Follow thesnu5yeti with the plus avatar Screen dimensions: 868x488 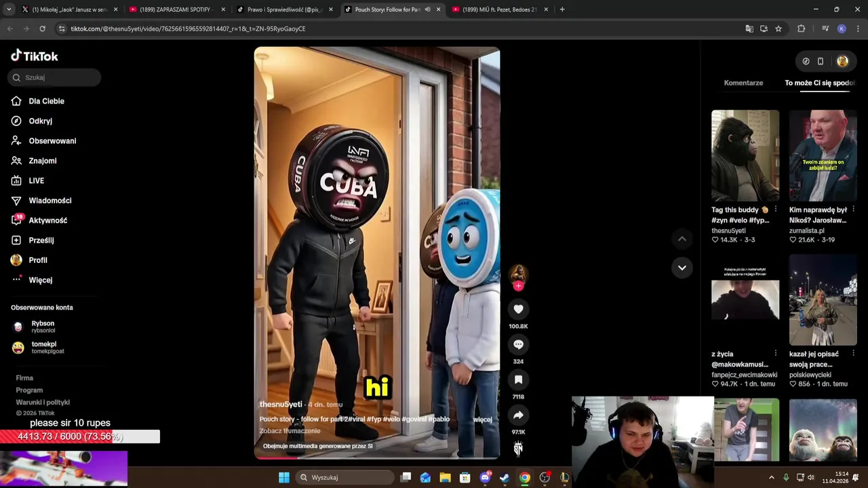[x=518, y=286]
